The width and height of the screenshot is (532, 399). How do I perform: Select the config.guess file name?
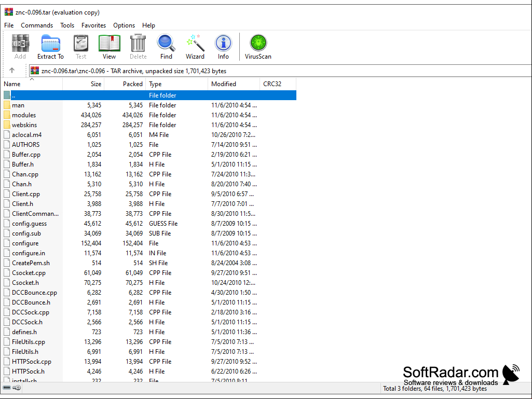[29, 224]
